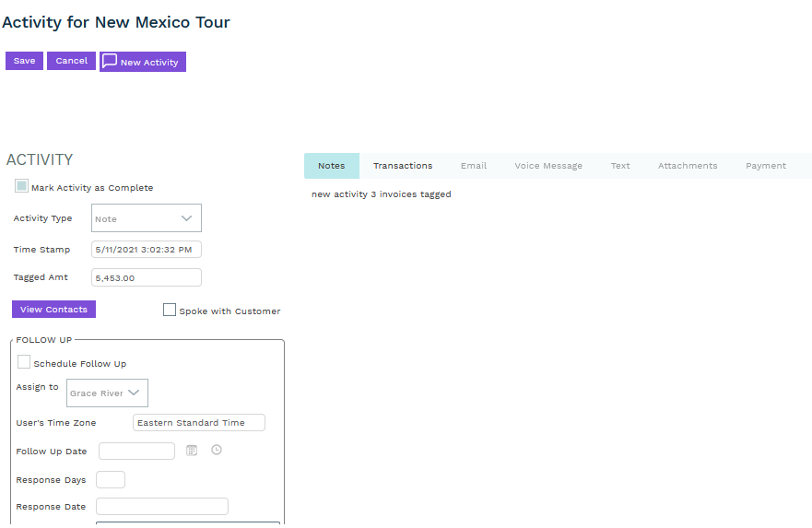
Task: Enable Schedule Follow Up checkbox
Action: tap(24, 362)
